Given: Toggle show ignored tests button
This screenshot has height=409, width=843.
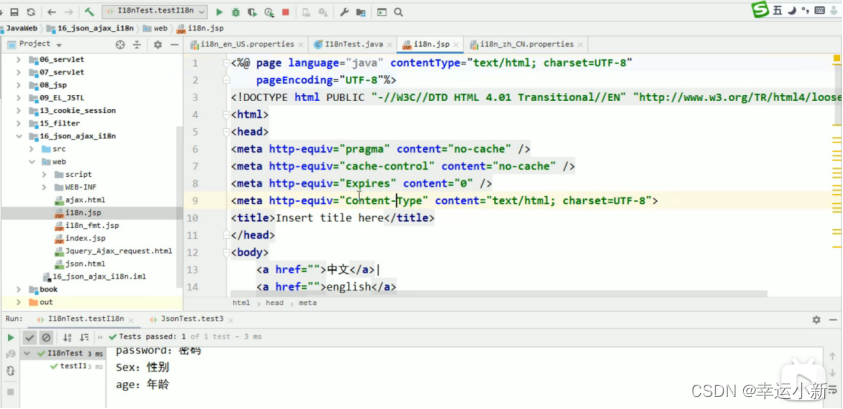Looking at the screenshot, I should (46, 338).
